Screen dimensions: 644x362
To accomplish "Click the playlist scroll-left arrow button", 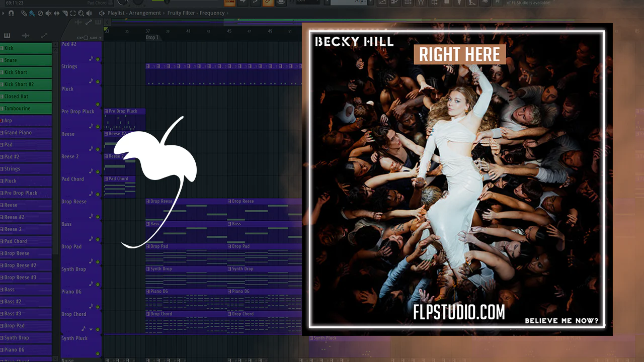I will click(x=106, y=22).
